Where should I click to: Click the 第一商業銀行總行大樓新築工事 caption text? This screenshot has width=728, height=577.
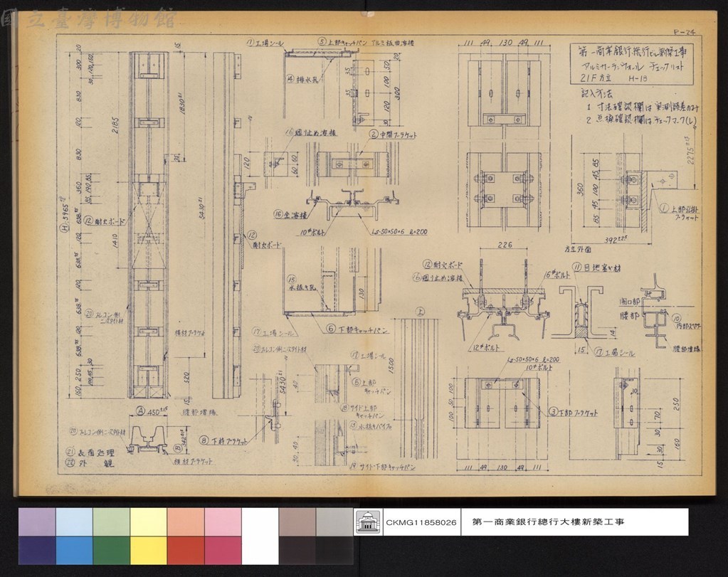click(x=549, y=522)
